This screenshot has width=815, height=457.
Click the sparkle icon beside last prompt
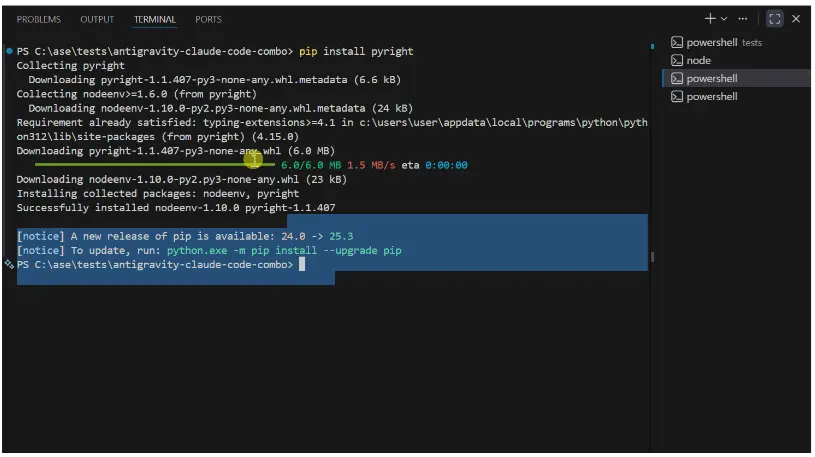tap(9, 265)
